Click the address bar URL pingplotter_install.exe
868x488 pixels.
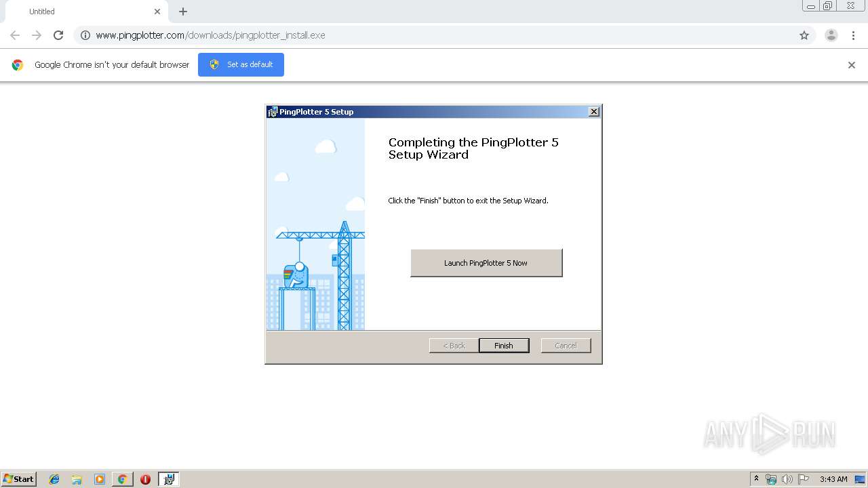[210, 35]
